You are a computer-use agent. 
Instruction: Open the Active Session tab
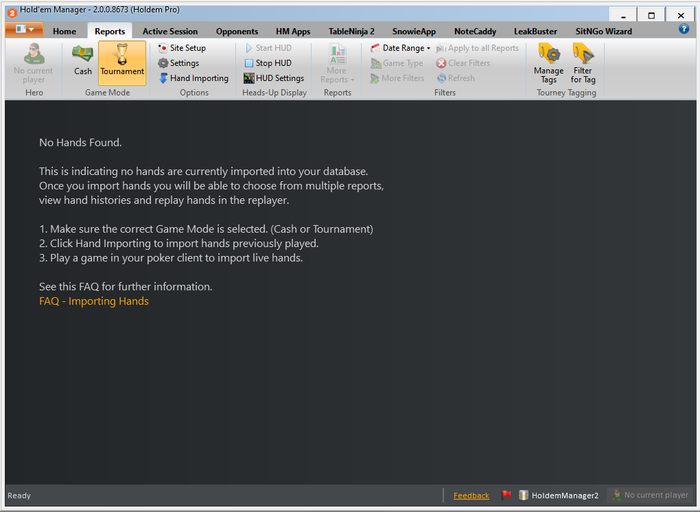170,31
